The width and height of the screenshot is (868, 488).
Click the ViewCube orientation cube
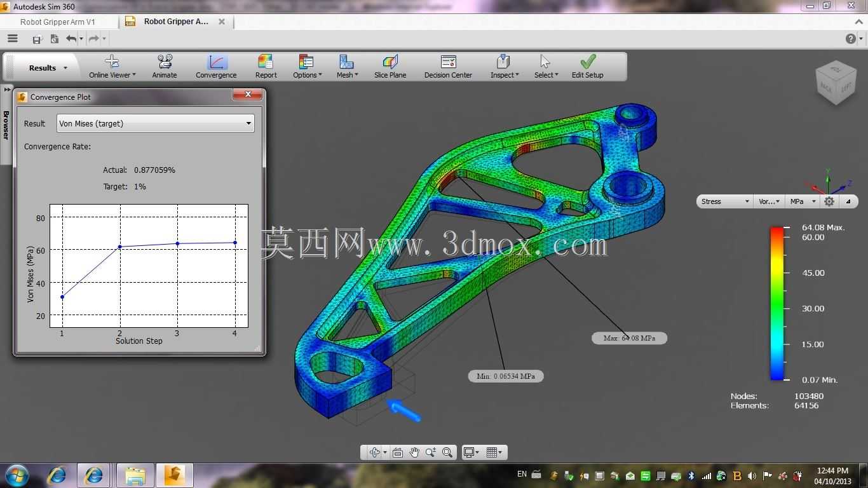pyautogui.click(x=835, y=83)
